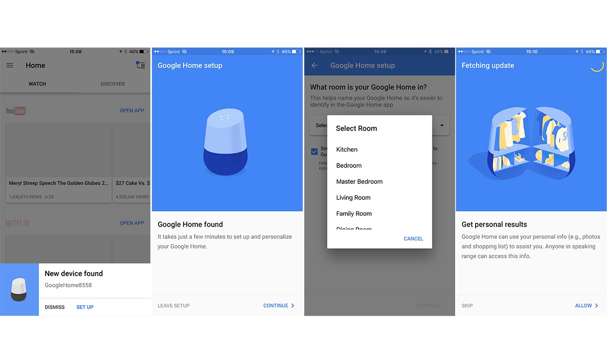
Task: Tap the Google Home speaker illustration
Action: [x=225, y=142]
